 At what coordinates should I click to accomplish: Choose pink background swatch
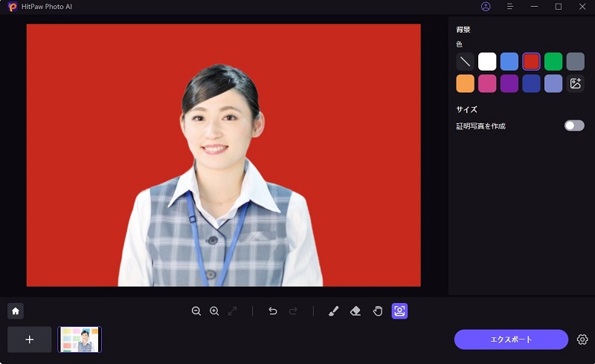(x=487, y=83)
